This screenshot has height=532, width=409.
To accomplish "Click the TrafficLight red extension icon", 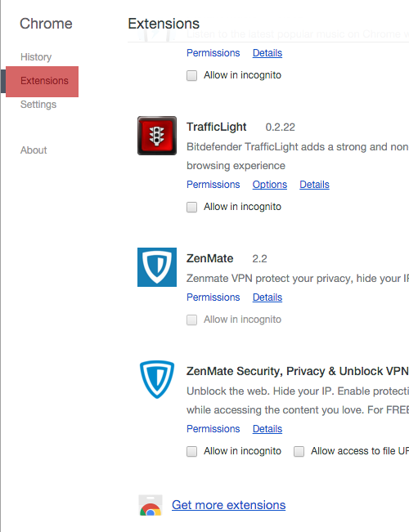I will (157, 136).
